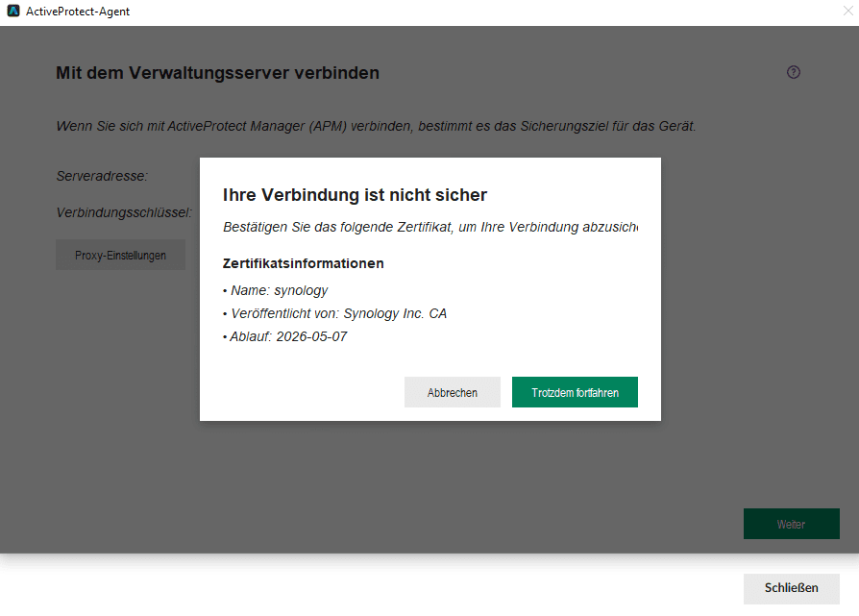
Task: Click the Weiter button
Action: [x=791, y=524]
